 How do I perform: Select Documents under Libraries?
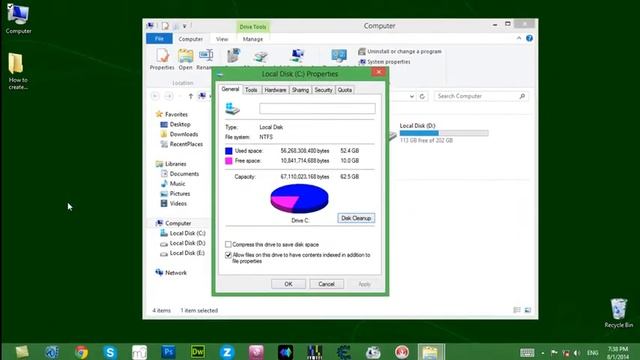(180, 174)
